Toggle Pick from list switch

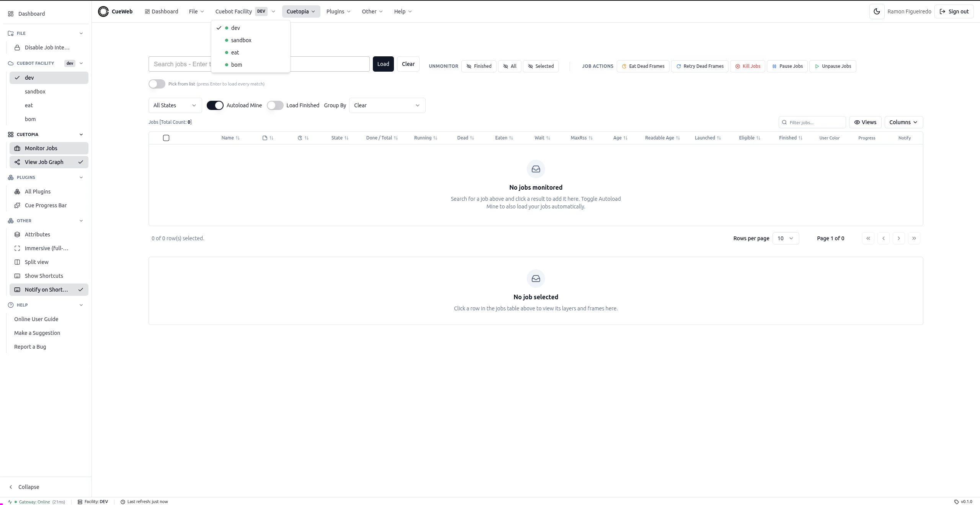(157, 84)
